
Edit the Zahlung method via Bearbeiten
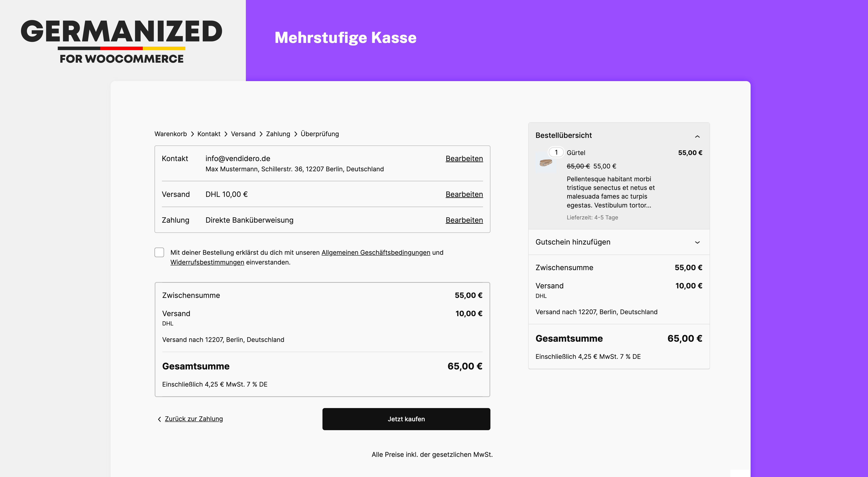(x=464, y=220)
